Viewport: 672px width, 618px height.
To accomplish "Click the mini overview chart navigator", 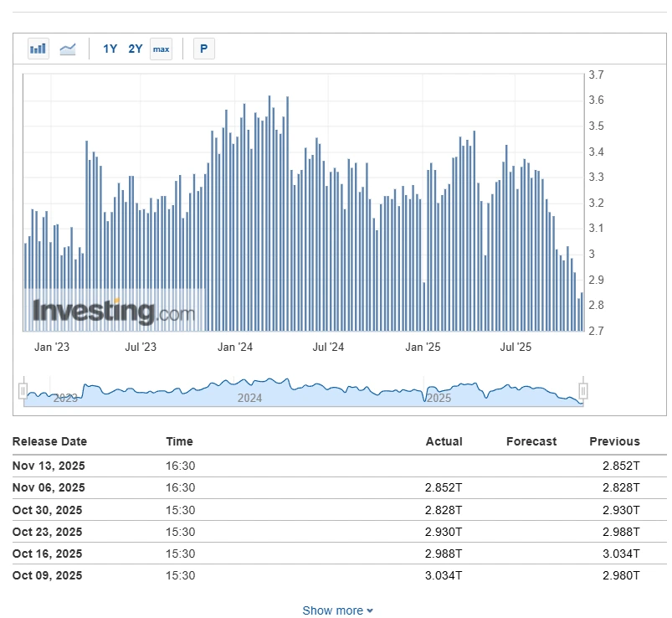I will click(x=303, y=391).
